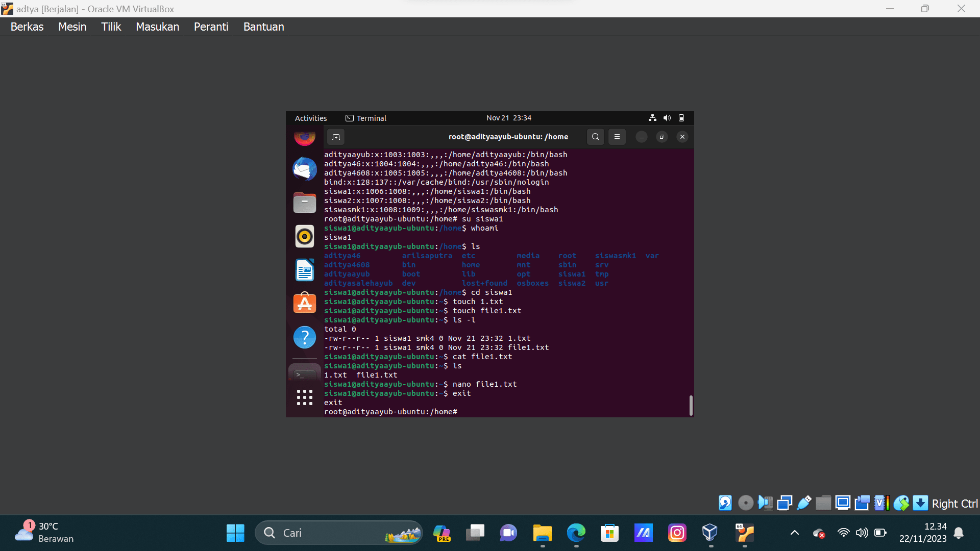Open Instagram from the taskbar

click(677, 533)
